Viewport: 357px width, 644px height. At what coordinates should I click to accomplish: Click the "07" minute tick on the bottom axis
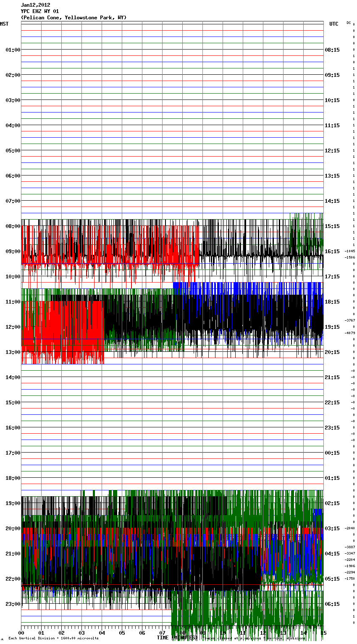tap(163, 633)
